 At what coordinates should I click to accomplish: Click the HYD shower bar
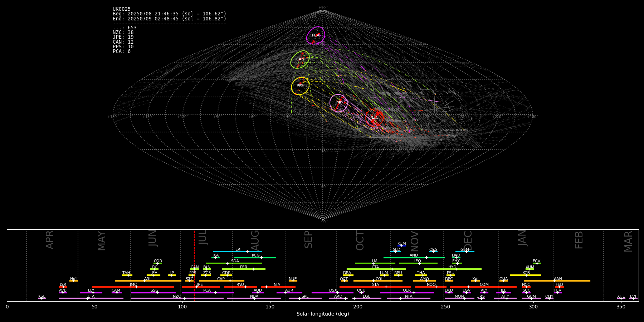453,269
